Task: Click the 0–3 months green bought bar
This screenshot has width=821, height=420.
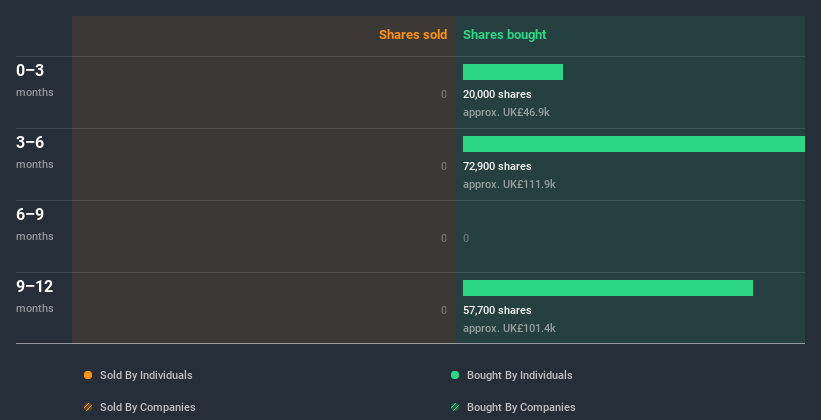Action: pyautogui.click(x=513, y=72)
